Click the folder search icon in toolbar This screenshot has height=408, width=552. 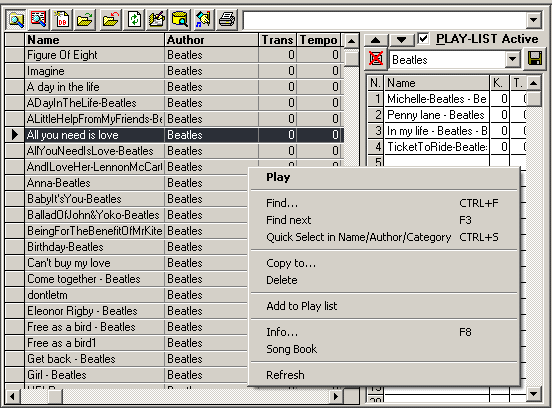(16, 20)
